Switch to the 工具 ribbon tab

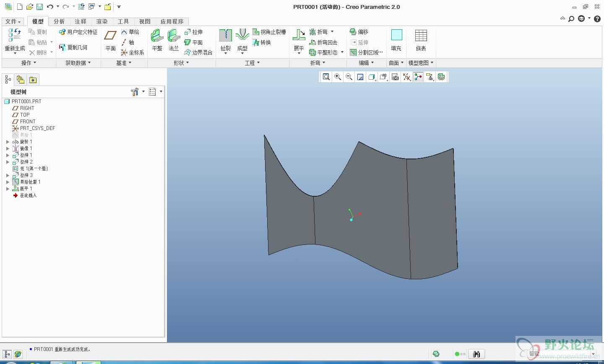click(123, 21)
